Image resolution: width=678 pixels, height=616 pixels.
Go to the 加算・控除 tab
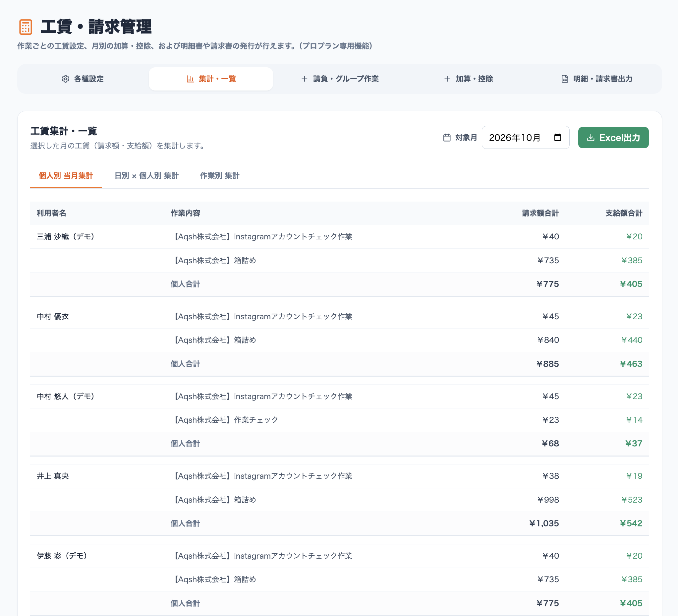[469, 79]
